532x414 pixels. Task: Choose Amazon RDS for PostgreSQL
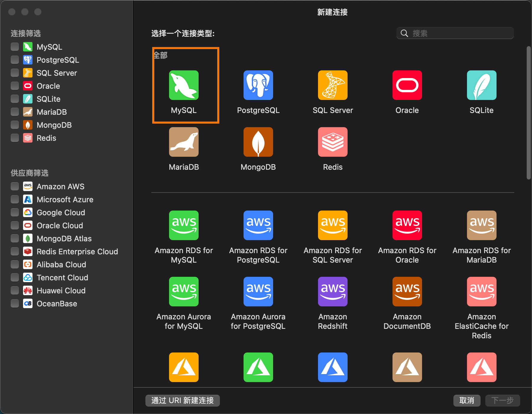point(258,225)
